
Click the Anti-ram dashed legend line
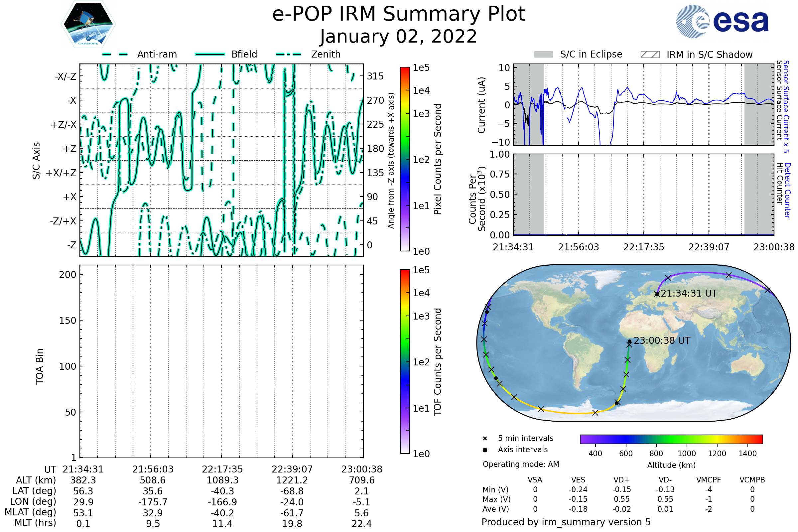click(115, 54)
